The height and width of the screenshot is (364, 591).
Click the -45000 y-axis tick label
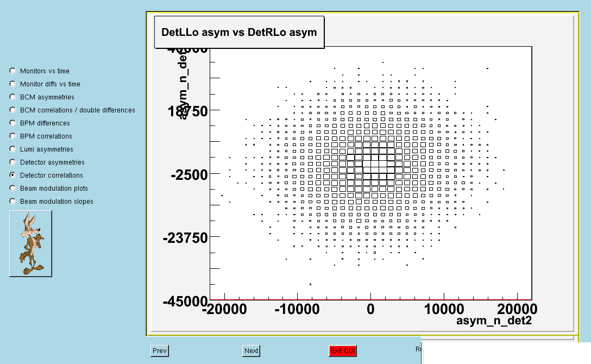[x=185, y=302]
